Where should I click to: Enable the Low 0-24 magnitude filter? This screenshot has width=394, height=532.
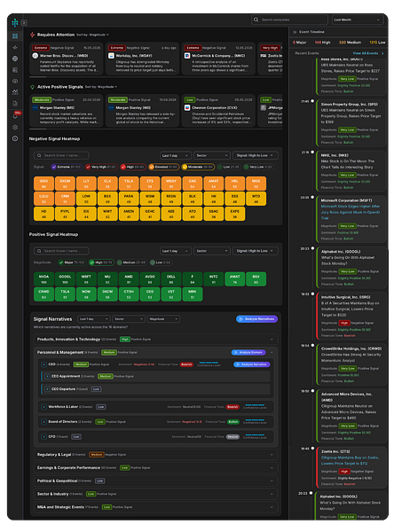click(x=161, y=262)
